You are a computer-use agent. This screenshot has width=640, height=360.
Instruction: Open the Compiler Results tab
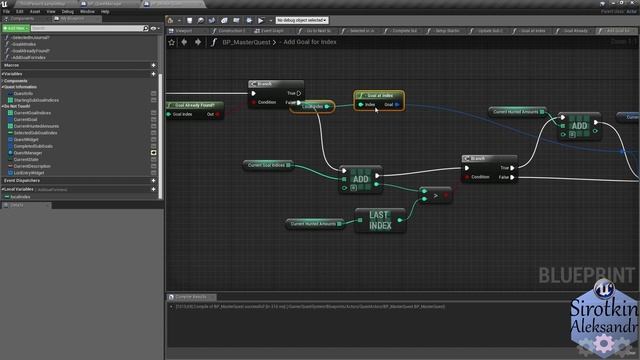tap(191, 297)
